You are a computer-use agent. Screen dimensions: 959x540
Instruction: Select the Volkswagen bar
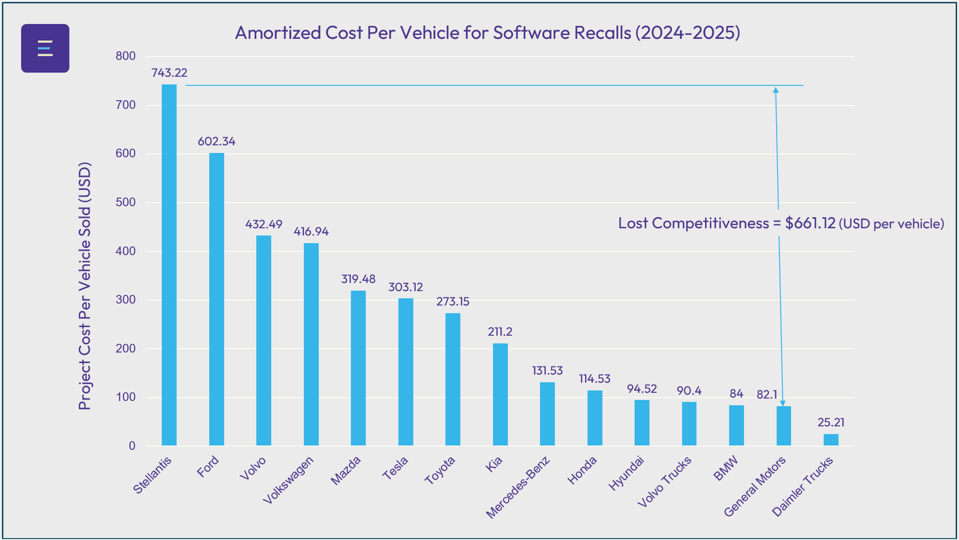311,344
